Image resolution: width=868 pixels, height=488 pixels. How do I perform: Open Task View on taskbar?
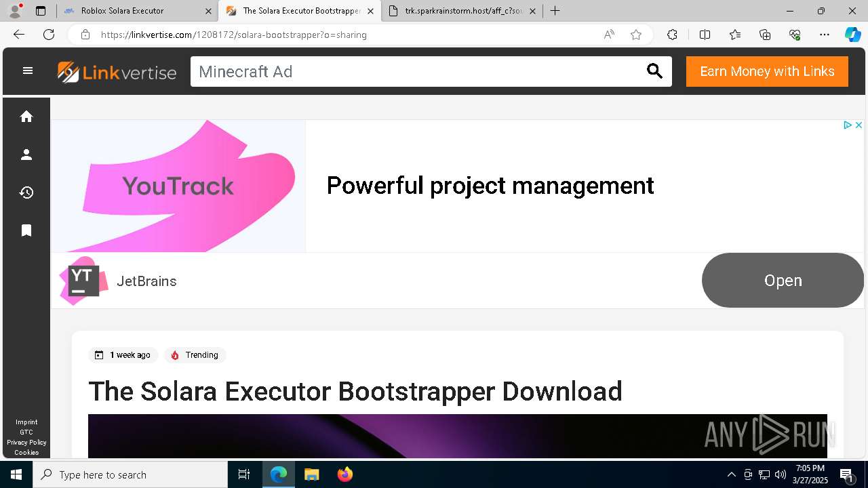(x=244, y=474)
